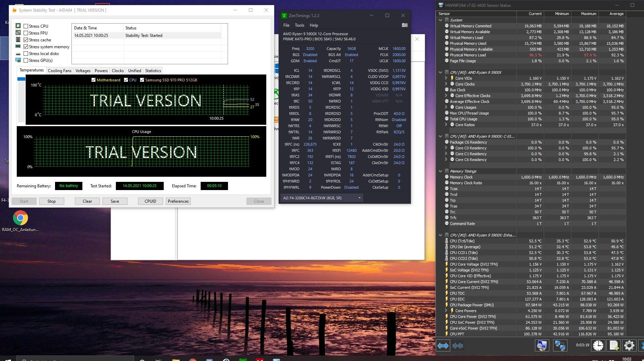644x361 pixels.
Task: Click the Stop button in AIDA64
Action: 52,201
